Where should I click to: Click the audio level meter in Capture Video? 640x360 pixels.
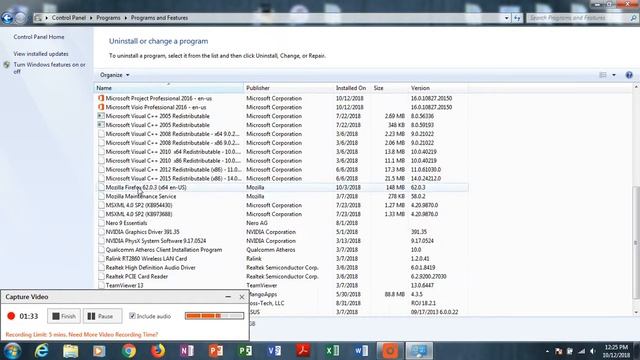214,316
